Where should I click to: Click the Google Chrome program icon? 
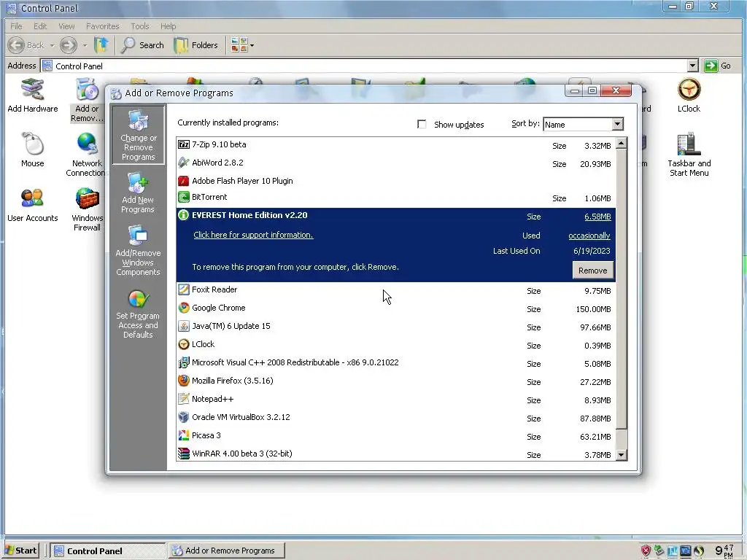(183, 308)
